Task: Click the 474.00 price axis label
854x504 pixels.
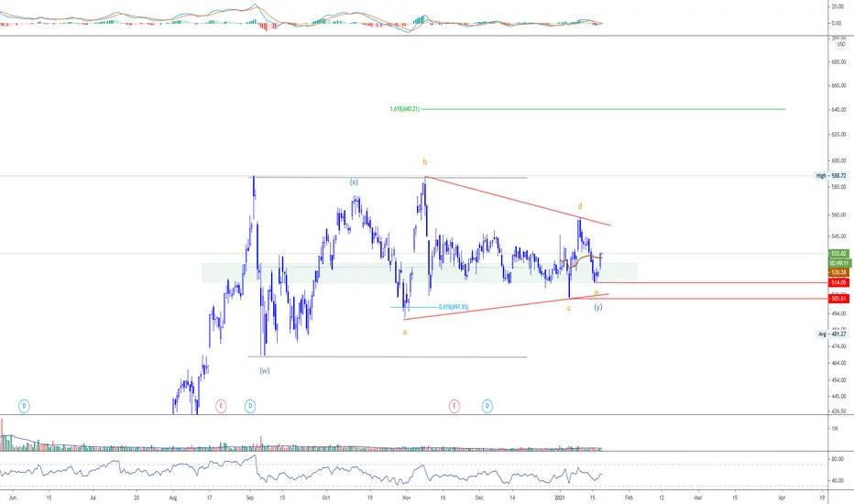Action: tap(838, 346)
